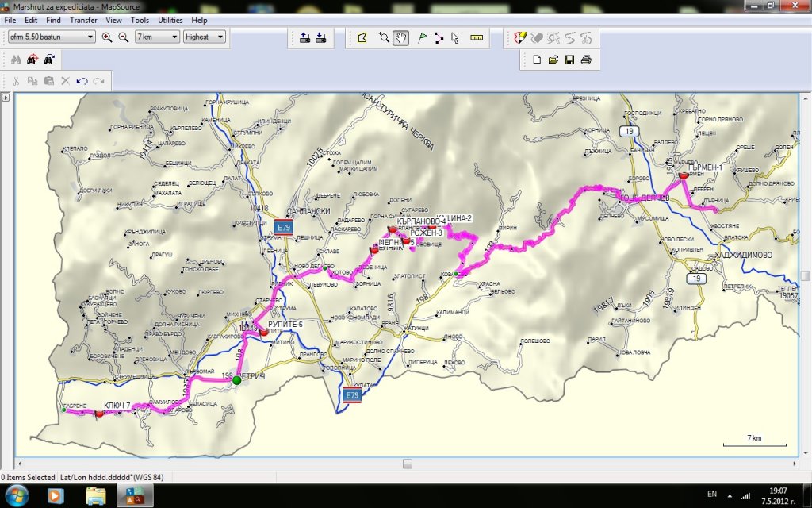Click the horizontal map scrollbar thumb
Image resolution: width=812 pixels, height=508 pixels.
pos(408,464)
